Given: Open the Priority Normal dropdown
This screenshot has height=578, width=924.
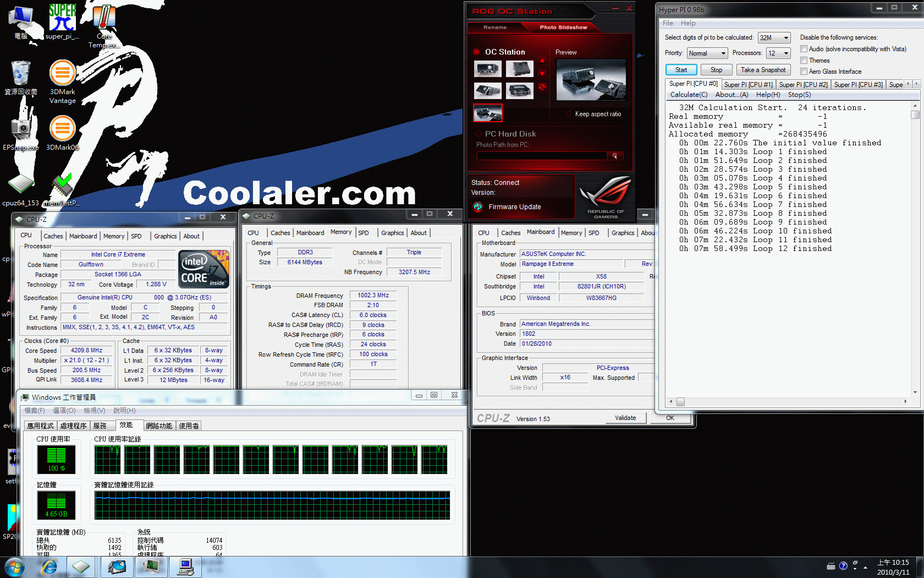Looking at the screenshot, I should click(707, 53).
